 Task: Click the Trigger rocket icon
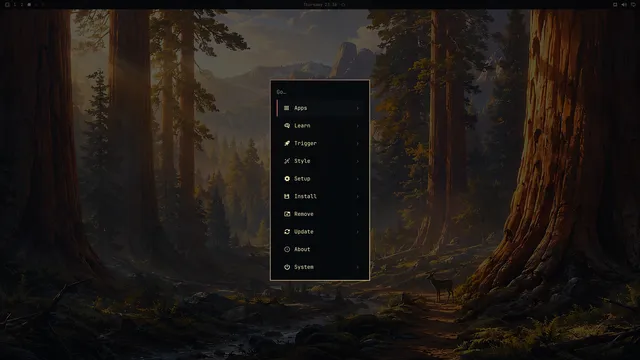tap(287, 143)
